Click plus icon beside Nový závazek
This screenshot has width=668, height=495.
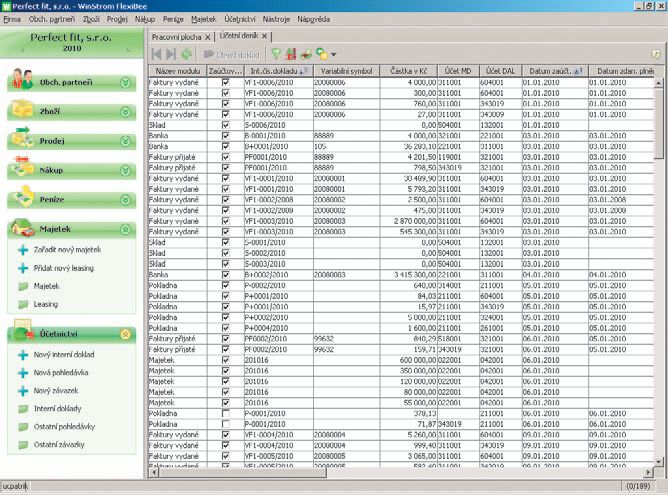pos(23,391)
